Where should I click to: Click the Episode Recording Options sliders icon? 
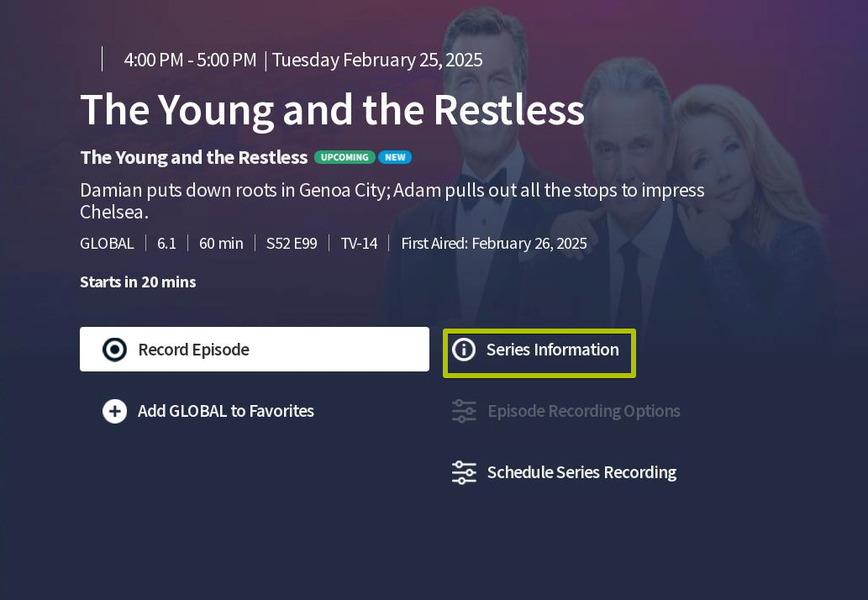coord(464,411)
